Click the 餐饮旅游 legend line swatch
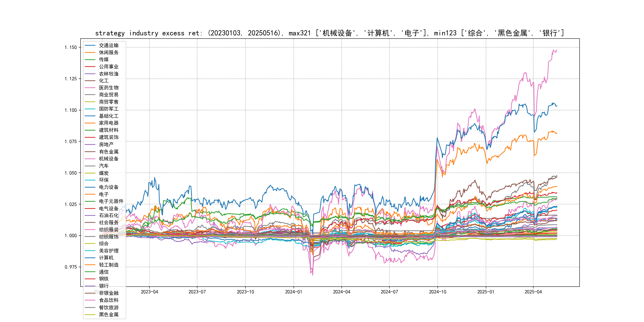The image size is (644, 322). point(90,307)
